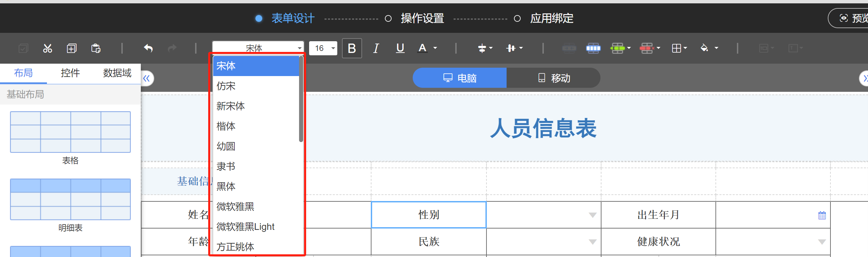Select the 明细表 layout thumbnail

[x=70, y=199]
